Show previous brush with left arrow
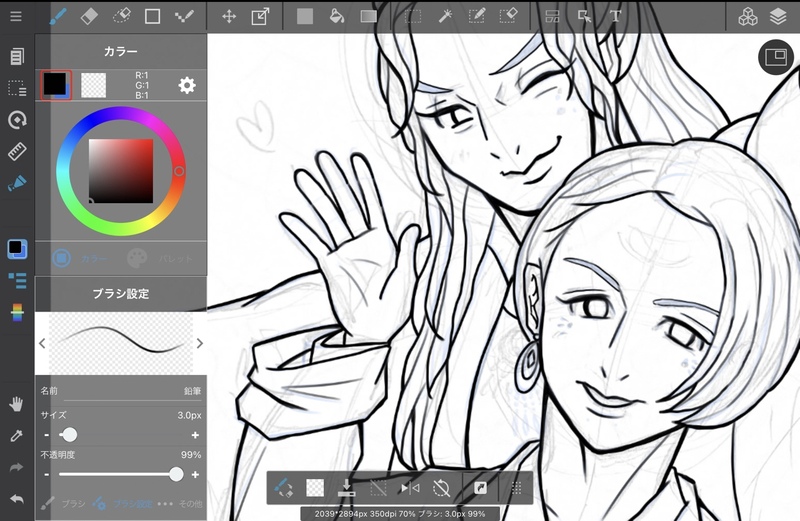This screenshot has height=521, width=800. tap(42, 343)
